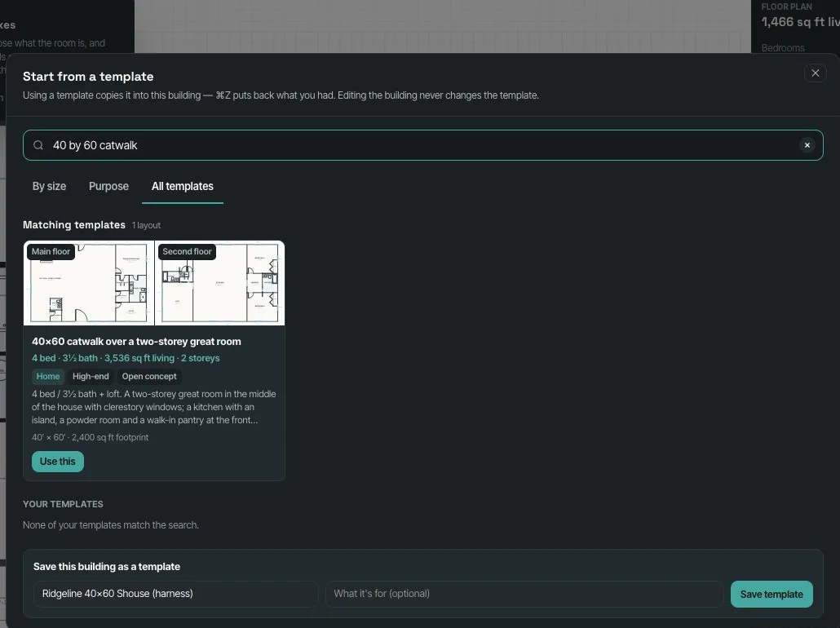The width and height of the screenshot is (840, 628).
Task: Click the 4 bed 3½ bath summary line
Action: [x=126, y=358]
